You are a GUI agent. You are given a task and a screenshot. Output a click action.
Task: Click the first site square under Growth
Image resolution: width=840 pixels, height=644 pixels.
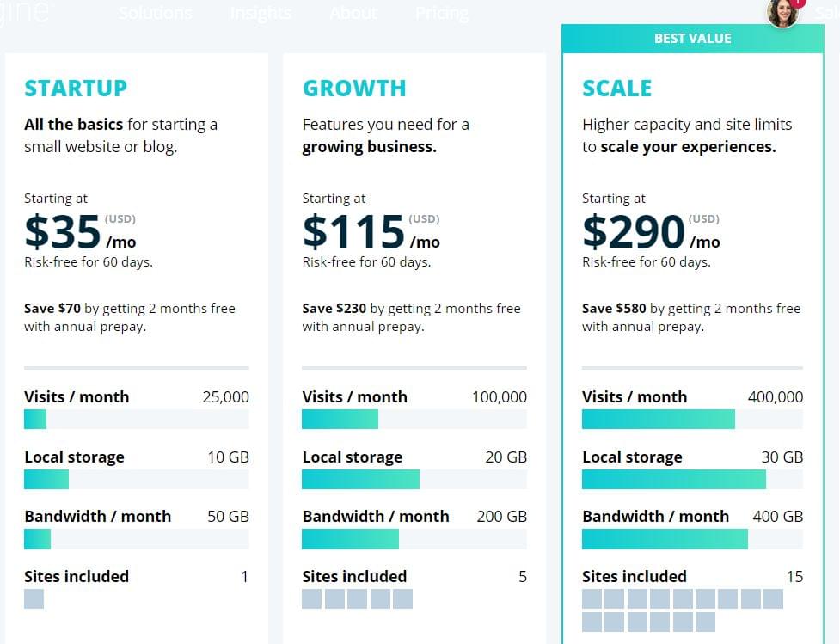(x=312, y=598)
